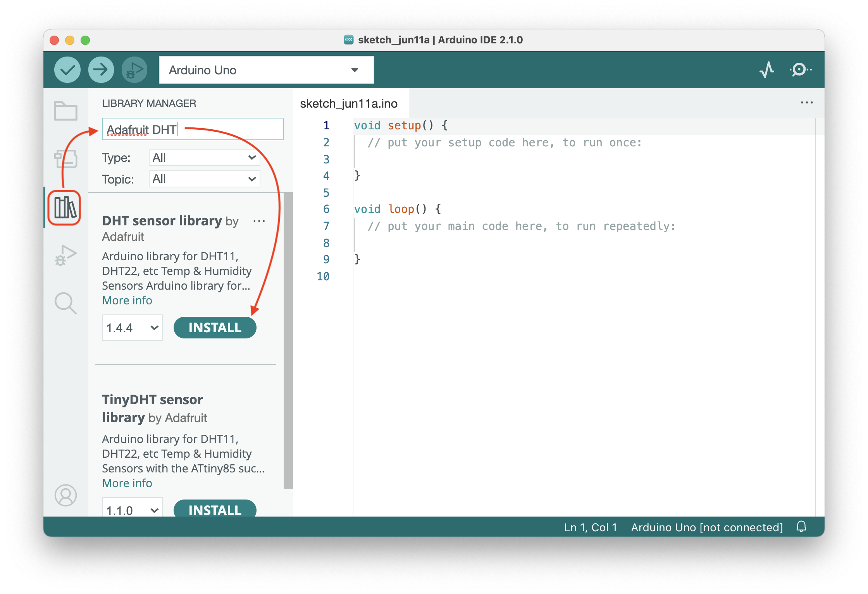Click the main code comment line
868x594 pixels.
tap(521, 226)
